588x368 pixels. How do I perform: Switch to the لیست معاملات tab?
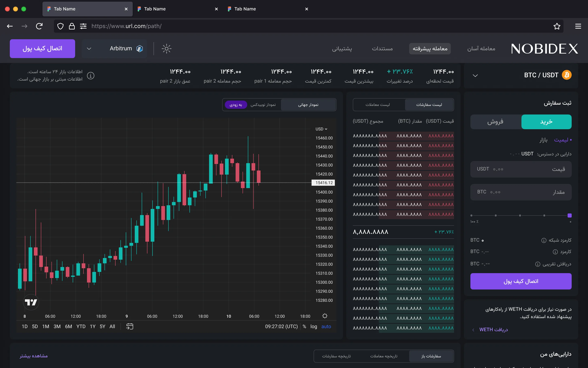pyautogui.click(x=378, y=105)
